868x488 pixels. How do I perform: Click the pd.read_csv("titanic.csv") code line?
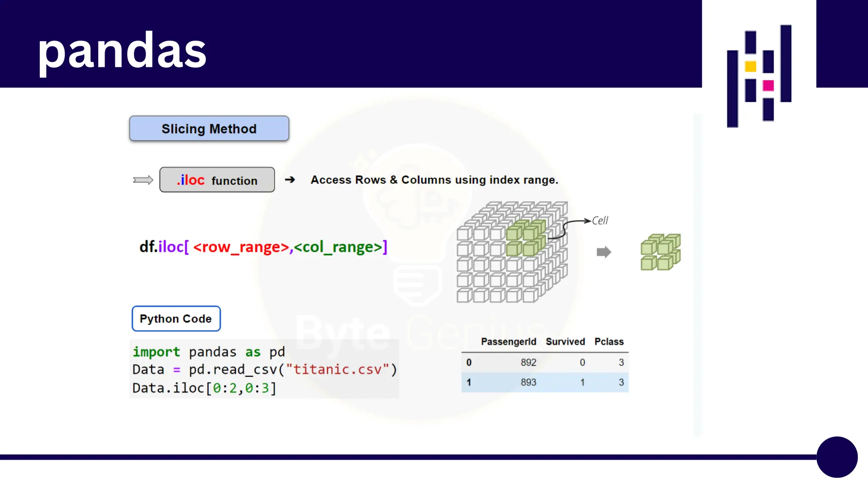[x=265, y=369]
